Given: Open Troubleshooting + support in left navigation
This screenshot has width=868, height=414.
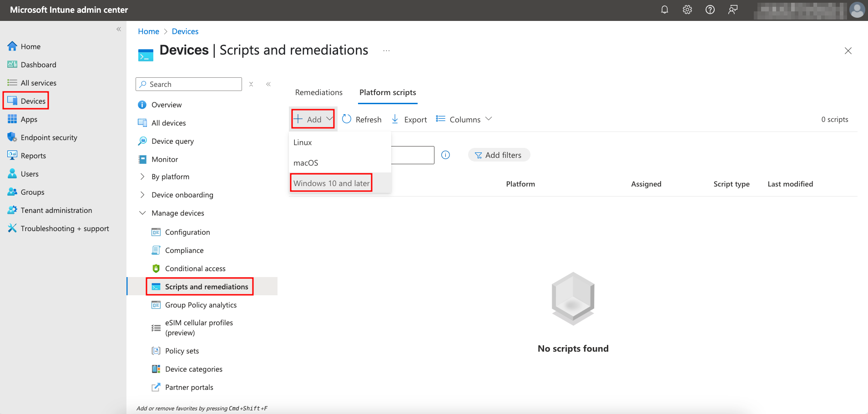Looking at the screenshot, I should click(x=58, y=228).
